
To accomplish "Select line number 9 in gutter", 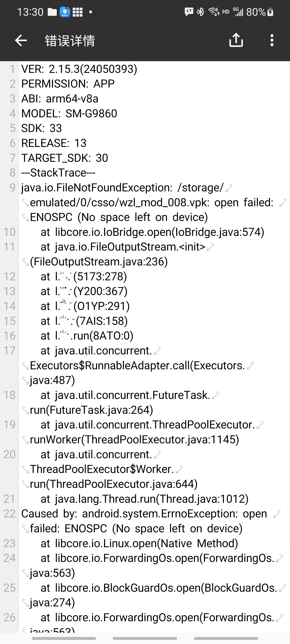I will (x=12, y=188).
